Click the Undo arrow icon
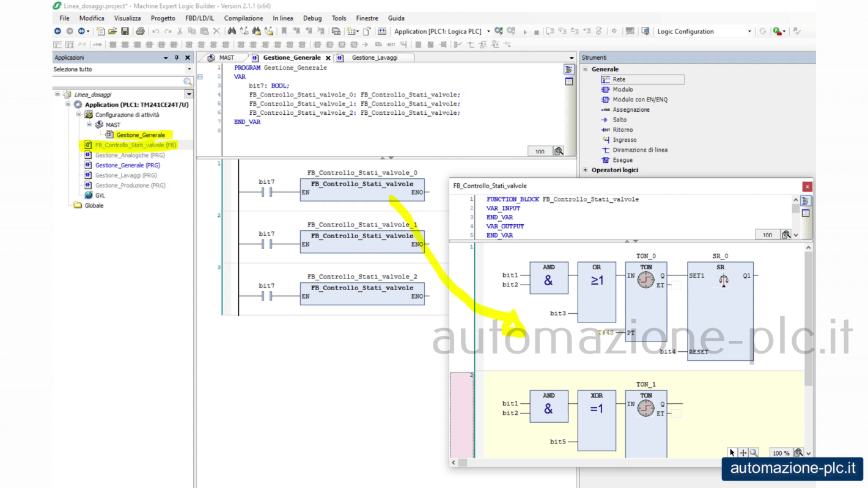The height and width of the screenshot is (488, 868). (156, 31)
